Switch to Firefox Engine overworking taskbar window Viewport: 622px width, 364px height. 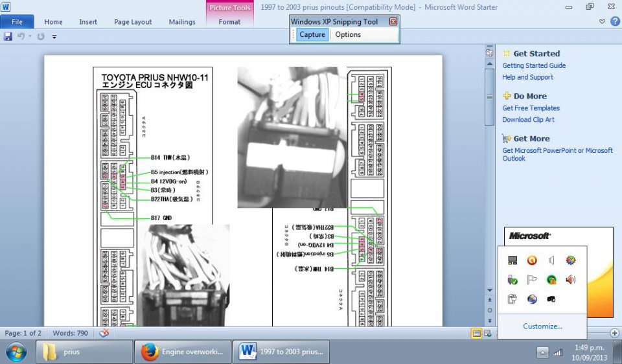[183, 352]
